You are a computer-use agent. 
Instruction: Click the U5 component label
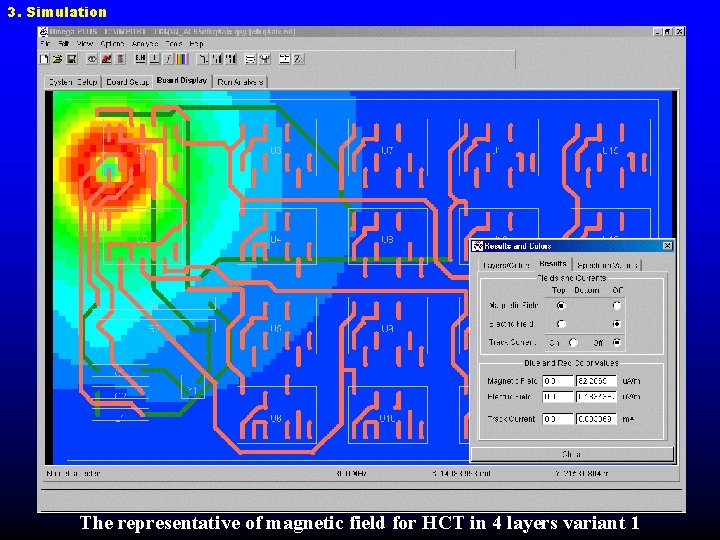(276, 328)
